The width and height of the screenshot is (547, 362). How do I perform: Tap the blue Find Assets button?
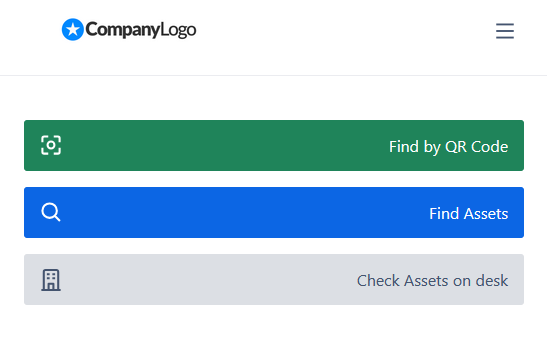point(274,212)
